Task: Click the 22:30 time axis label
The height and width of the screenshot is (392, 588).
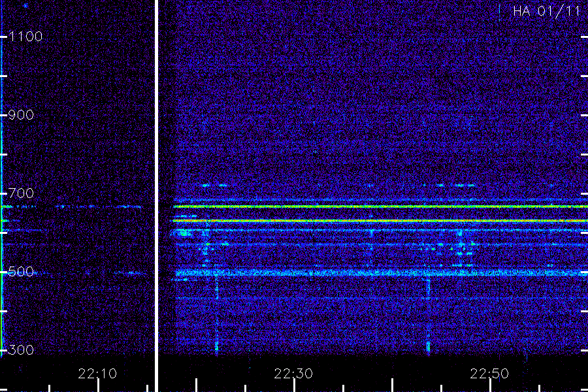Action: point(293,374)
